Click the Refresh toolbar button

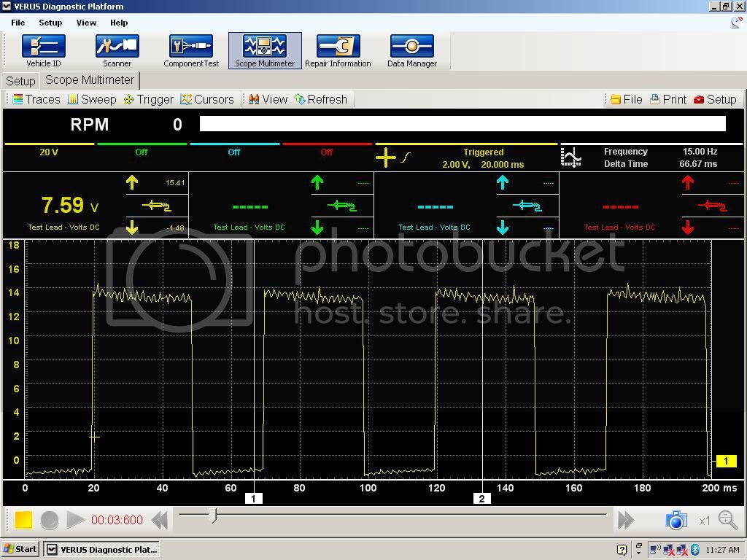[321, 99]
